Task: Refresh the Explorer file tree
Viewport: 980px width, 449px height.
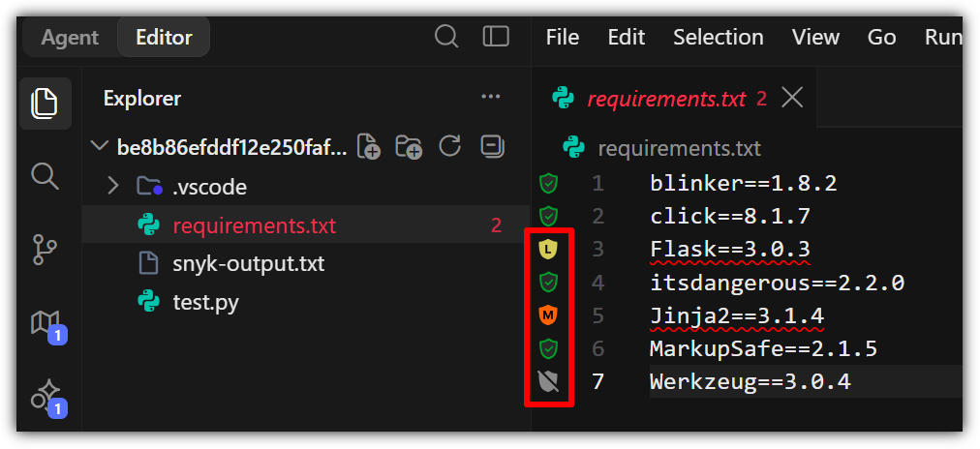Action: point(450,147)
